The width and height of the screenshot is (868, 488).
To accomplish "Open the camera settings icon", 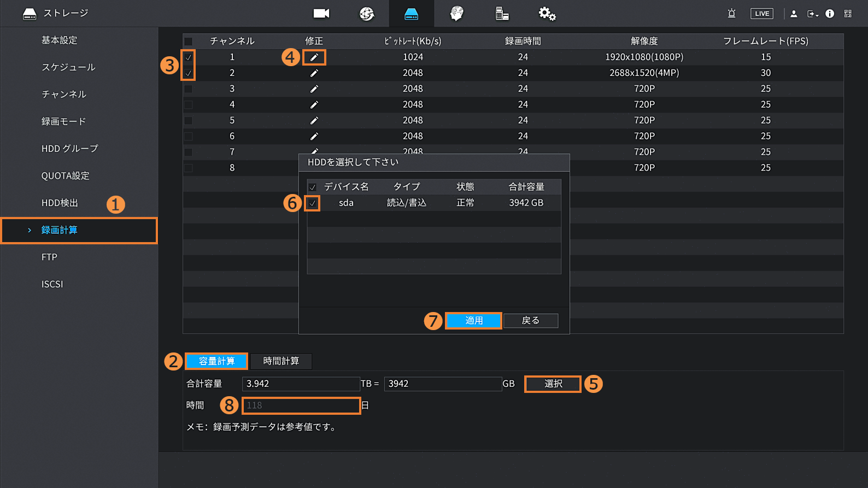I will point(321,14).
